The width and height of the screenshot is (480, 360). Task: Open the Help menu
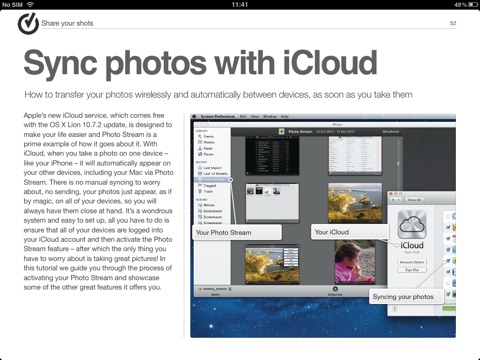click(284, 116)
